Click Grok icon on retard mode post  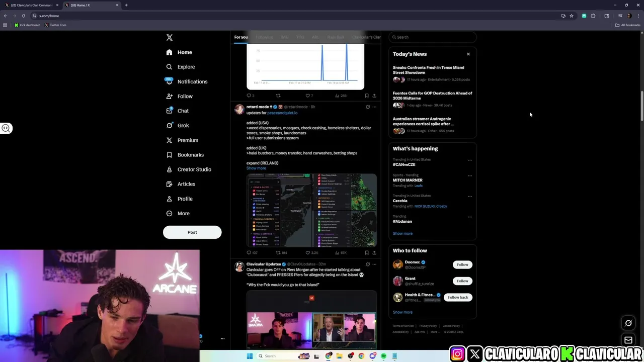click(x=367, y=107)
